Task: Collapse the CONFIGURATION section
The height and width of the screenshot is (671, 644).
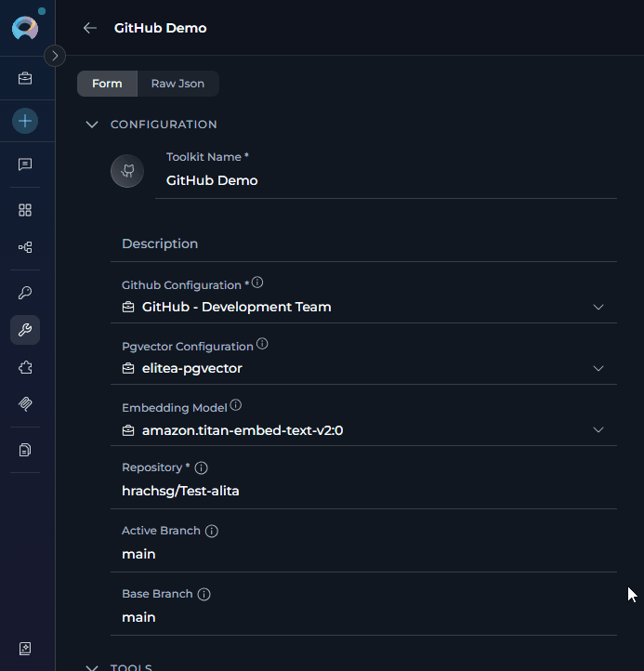Action: pos(92,125)
